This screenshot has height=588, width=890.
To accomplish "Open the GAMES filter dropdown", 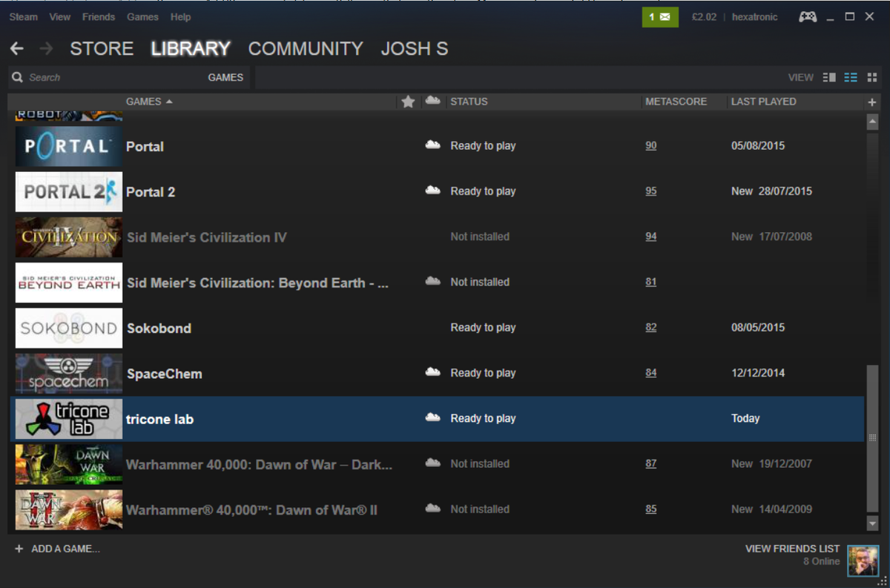I will (225, 77).
